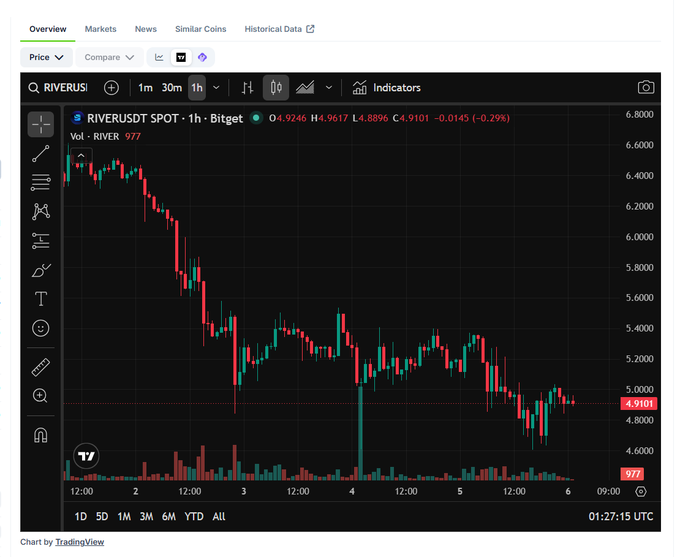Select the 1h interval

[197, 88]
